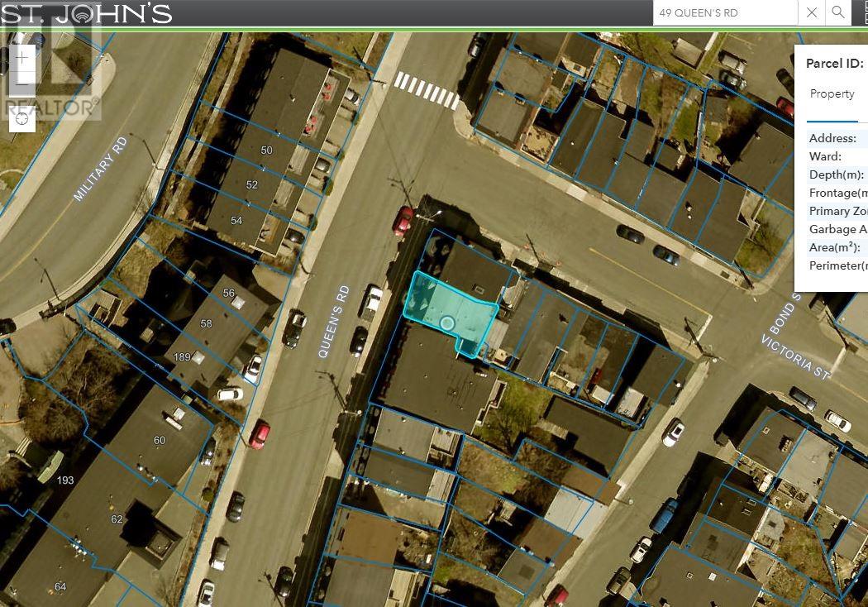Switch to the Property tab
Viewport: 868px width, 607px height.
point(832,94)
